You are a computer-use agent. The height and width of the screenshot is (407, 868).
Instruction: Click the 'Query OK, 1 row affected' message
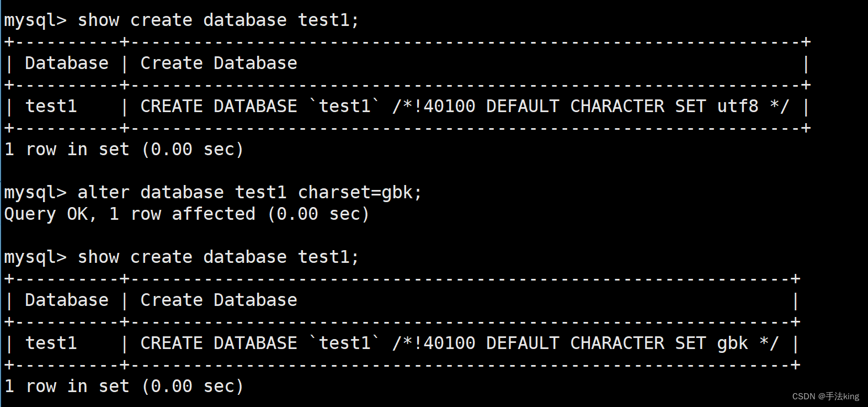click(130, 214)
